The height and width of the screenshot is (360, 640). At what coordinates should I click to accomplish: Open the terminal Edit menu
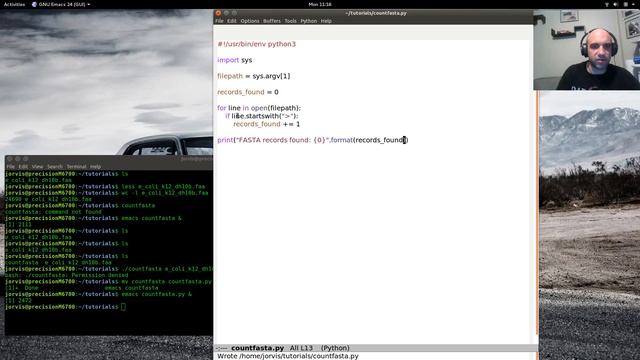tap(23, 167)
